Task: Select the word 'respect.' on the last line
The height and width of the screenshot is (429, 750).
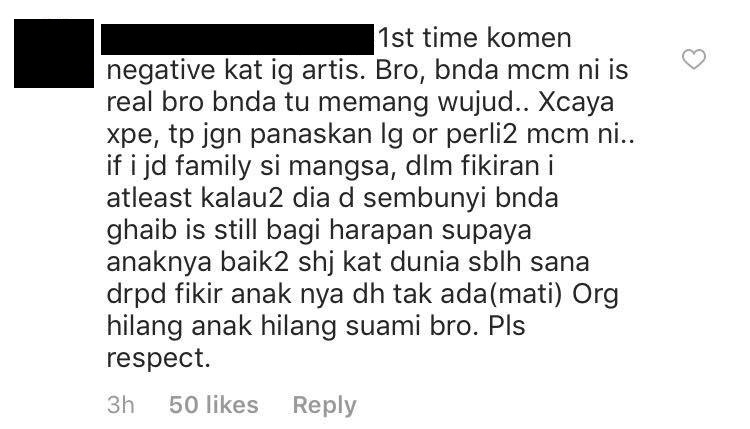Action: coord(158,359)
